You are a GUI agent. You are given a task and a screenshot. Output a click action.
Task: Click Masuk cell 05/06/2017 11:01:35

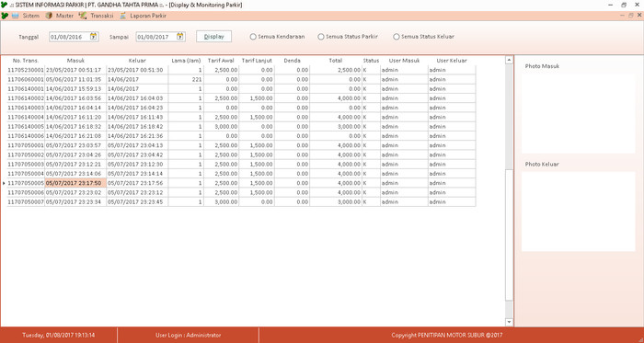75,80
